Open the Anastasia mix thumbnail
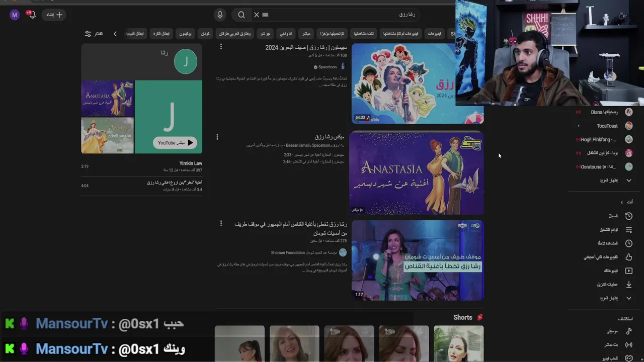The image size is (644, 362). [417, 173]
